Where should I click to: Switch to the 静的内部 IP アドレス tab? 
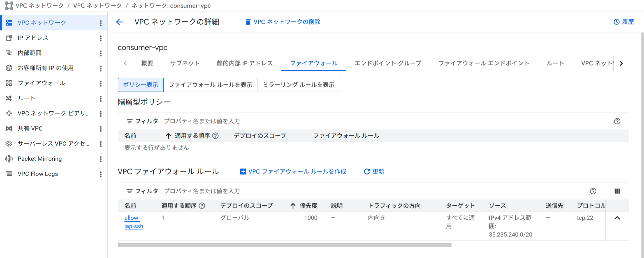coord(245,63)
